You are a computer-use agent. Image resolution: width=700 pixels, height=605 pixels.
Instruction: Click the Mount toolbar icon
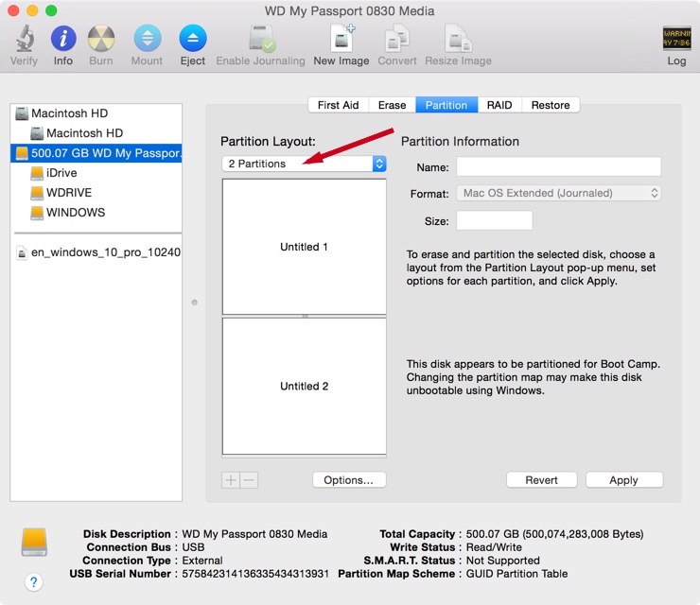[147, 39]
